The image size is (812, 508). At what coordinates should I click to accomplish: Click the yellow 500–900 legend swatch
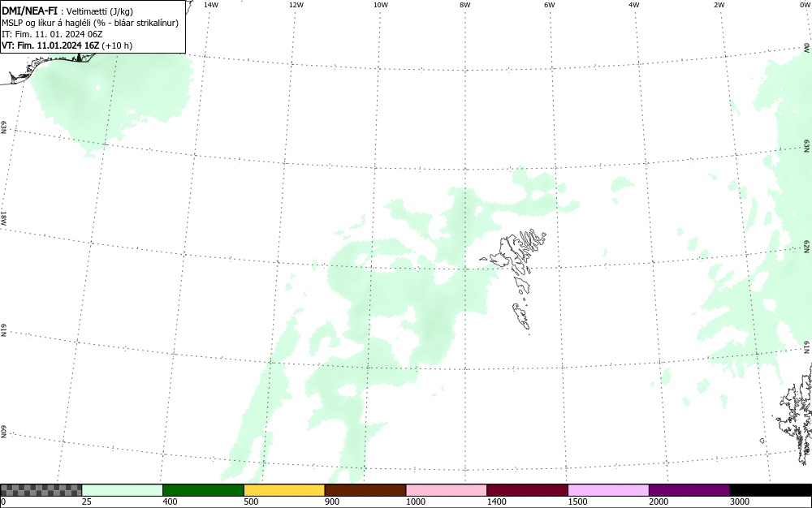(x=284, y=490)
